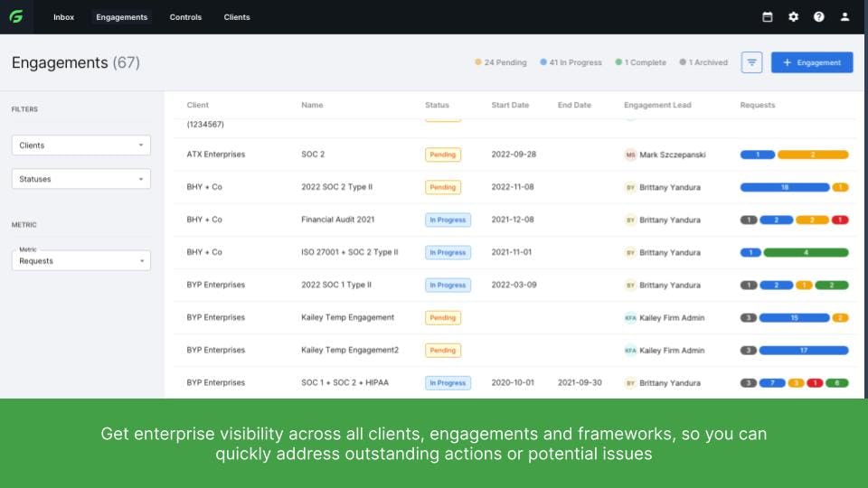Image resolution: width=868 pixels, height=488 pixels.
Task: Click the help question mark icon
Action: (x=819, y=17)
